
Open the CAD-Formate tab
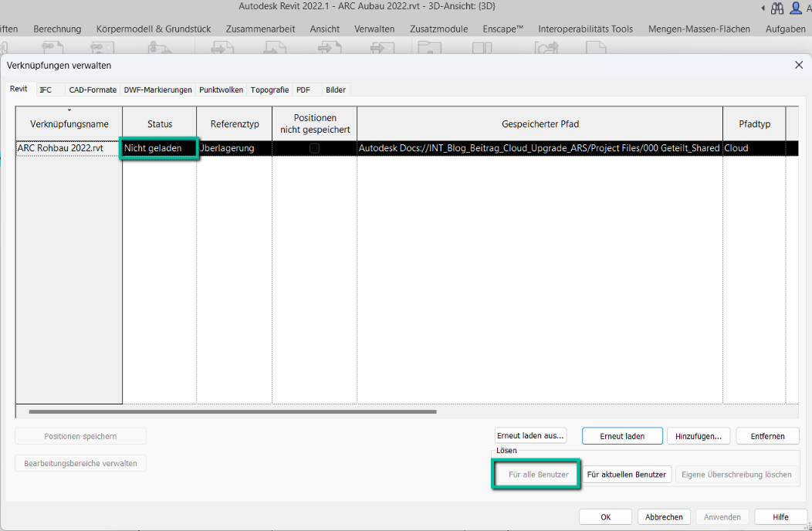click(93, 90)
